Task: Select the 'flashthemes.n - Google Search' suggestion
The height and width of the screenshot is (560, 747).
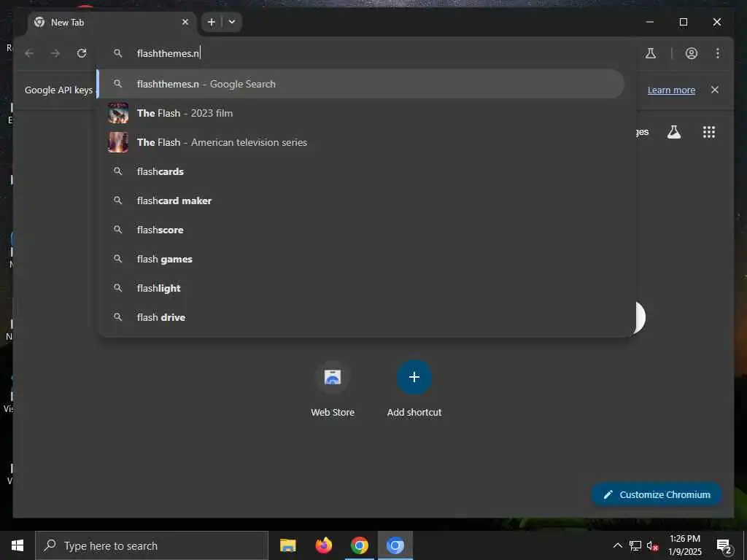Action: [360, 84]
